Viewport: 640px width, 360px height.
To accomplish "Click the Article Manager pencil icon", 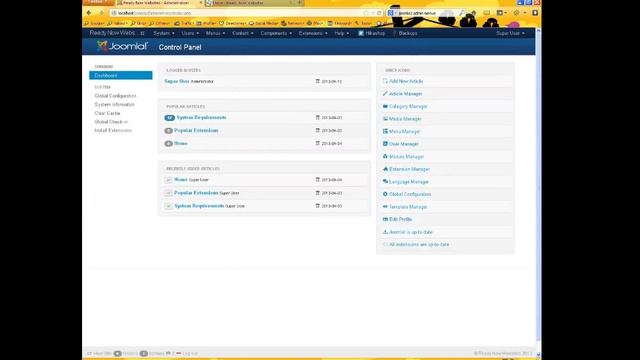I will point(385,94).
